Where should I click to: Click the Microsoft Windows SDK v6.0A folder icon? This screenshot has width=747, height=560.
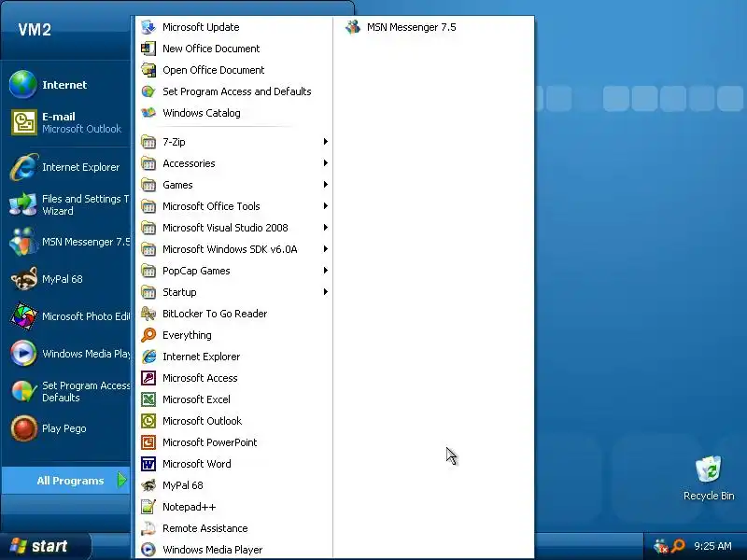[148, 249]
